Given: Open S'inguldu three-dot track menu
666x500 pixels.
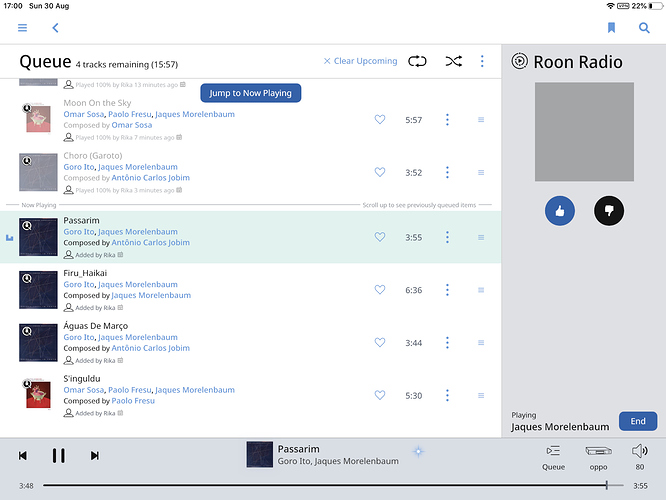Looking at the screenshot, I should pyautogui.click(x=447, y=395).
